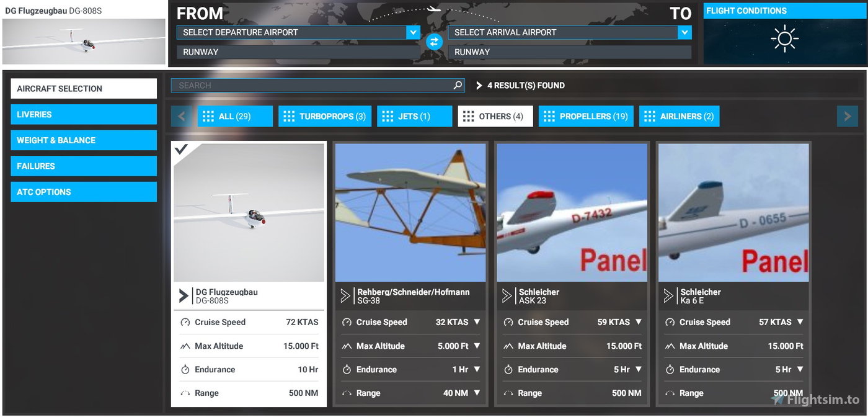Click the endurance clock icon on ASK 23 card
The width and height of the screenshot is (868, 417).
coord(507,369)
